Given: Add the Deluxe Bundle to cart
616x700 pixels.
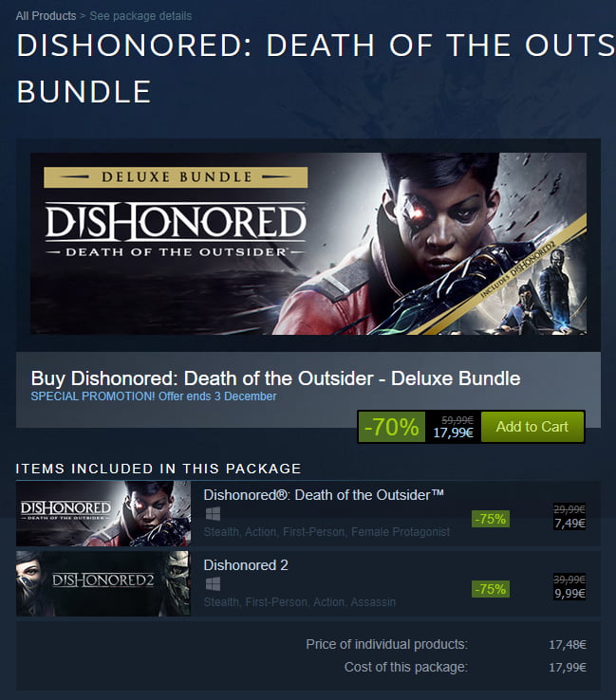Looking at the screenshot, I should click(532, 427).
